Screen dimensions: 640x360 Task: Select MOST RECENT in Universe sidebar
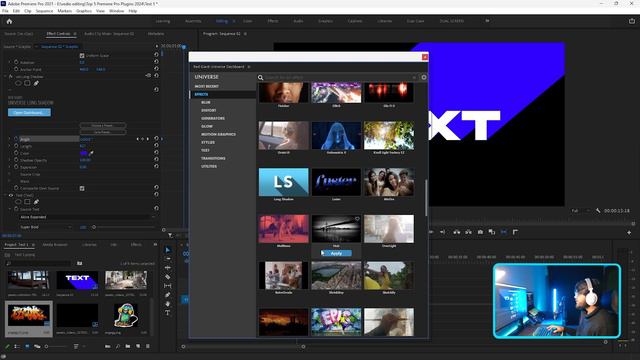click(x=207, y=87)
